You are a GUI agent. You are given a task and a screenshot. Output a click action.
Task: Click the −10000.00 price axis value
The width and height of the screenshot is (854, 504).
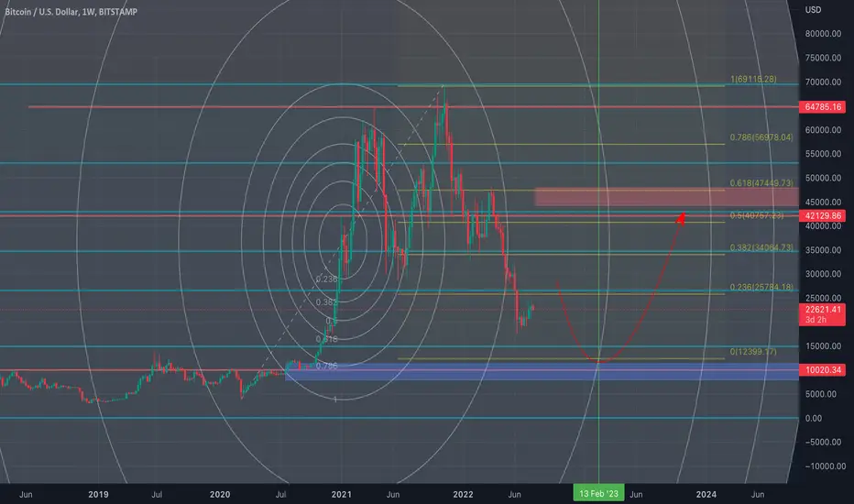tap(825, 466)
